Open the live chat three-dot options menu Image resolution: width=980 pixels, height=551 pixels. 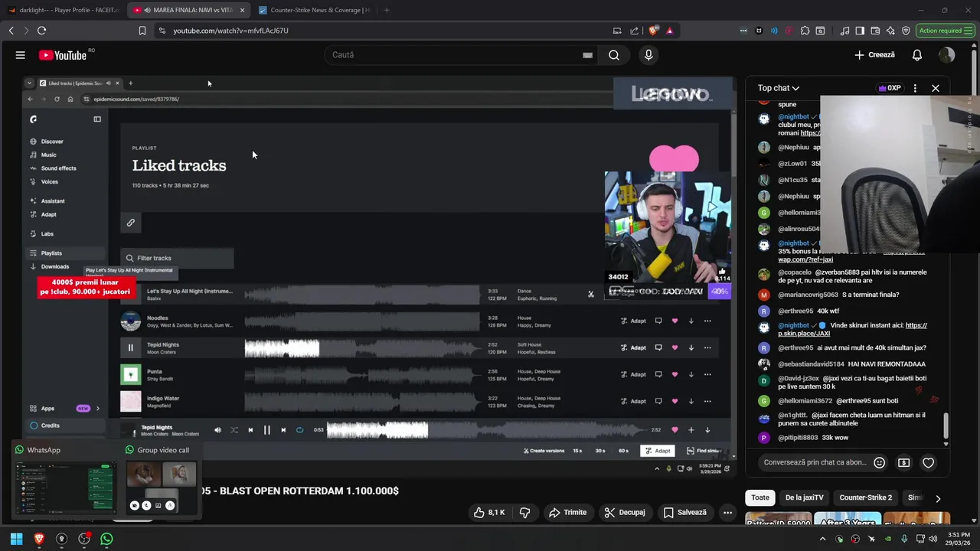point(915,88)
